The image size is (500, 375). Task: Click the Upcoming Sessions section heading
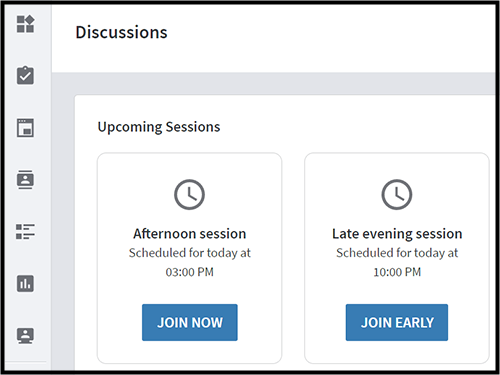point(159,127)
